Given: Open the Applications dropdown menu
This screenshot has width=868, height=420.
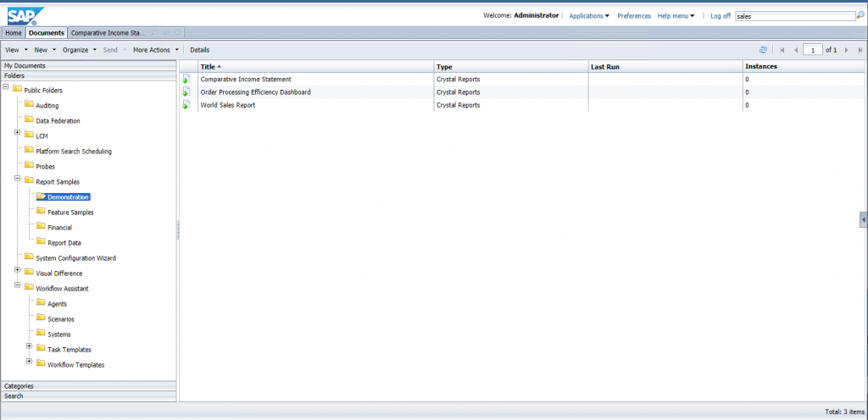Looking at the screenshot, I should pyautogui.click(x=589, y=16).
